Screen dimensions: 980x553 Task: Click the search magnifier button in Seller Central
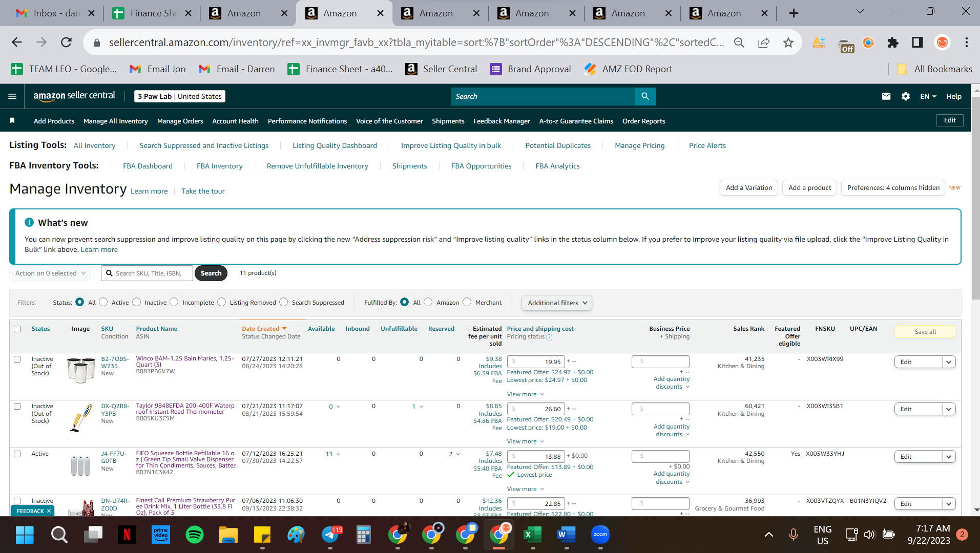pos(645,96)
